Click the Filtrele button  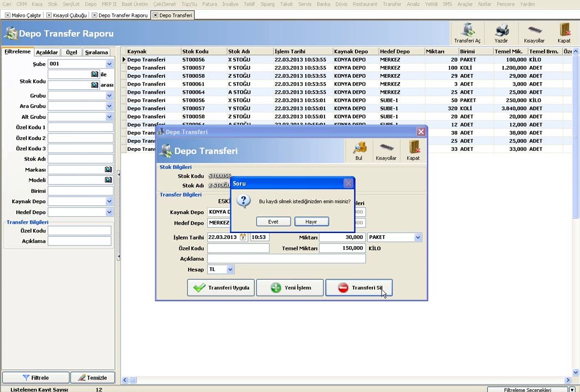[x=35, y=378]
